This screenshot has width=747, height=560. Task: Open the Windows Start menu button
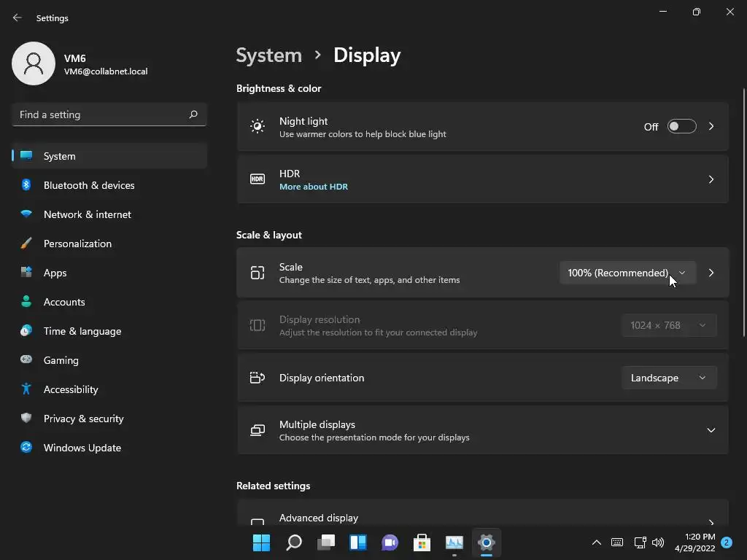[261, 542]
